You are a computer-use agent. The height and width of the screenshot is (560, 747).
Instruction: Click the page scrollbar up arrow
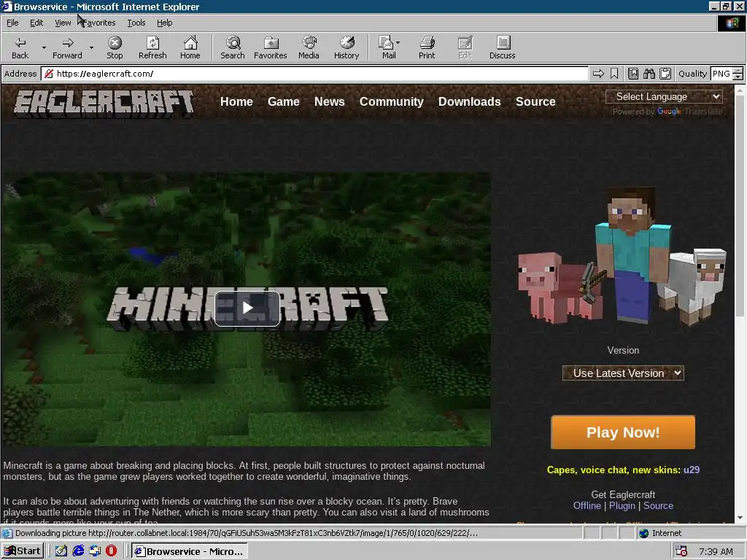[x=740, y=90]
